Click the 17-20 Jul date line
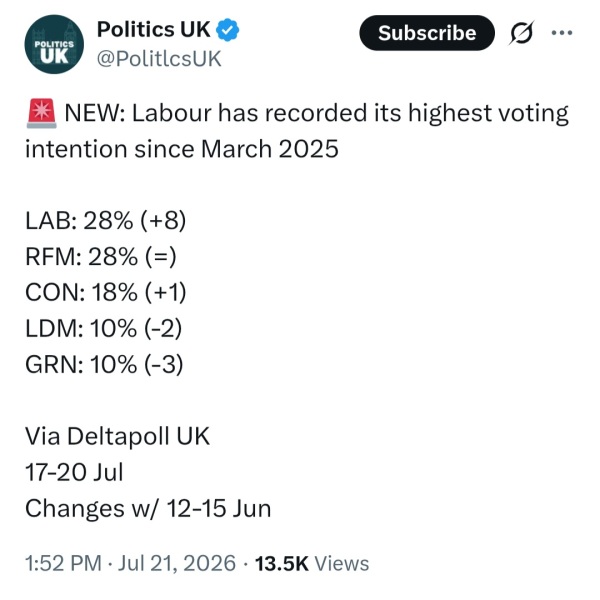 [75, 472]
